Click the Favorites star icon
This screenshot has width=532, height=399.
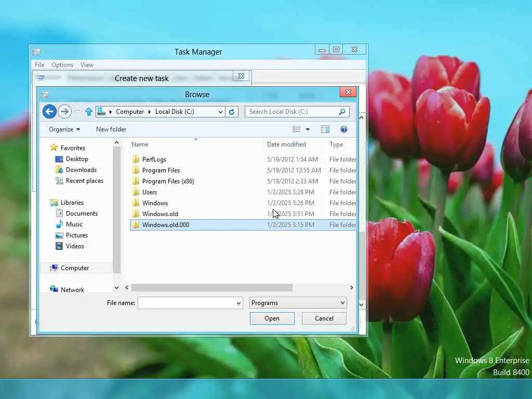54,148
